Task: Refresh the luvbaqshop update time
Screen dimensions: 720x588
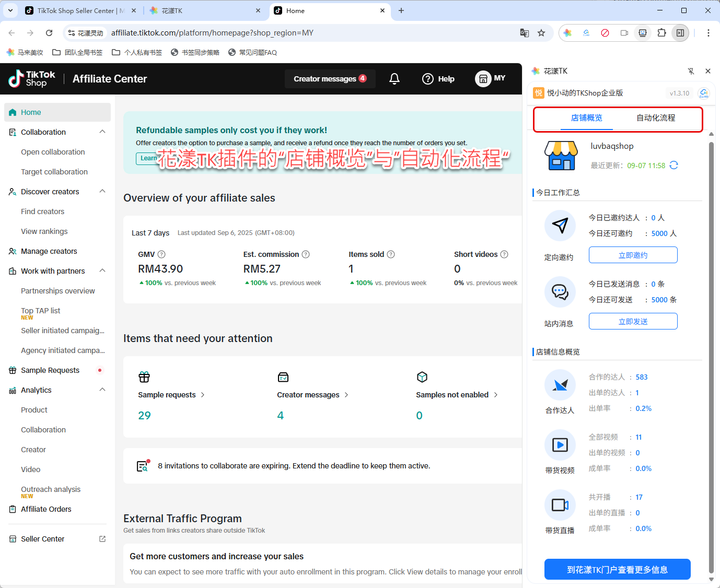Action: (x=673, y=166)
